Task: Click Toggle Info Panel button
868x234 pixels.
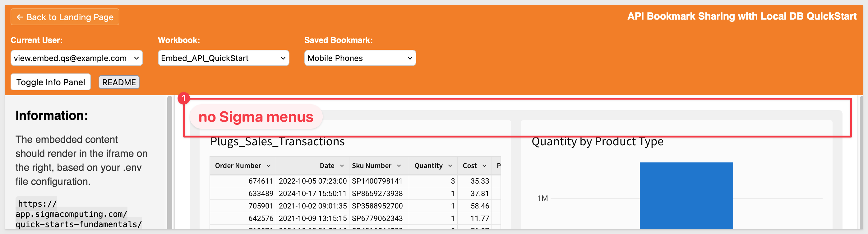Action: pos(51,82)
